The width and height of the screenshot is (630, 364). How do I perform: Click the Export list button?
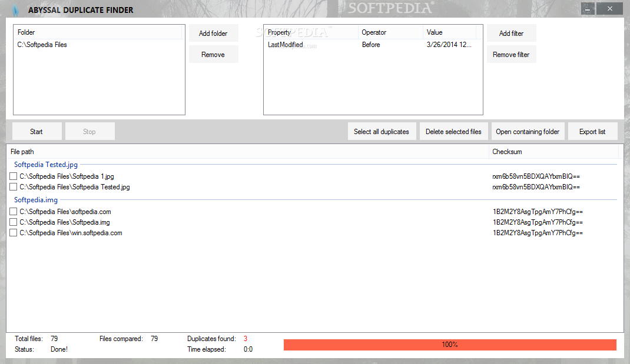(x=593, y=132)
